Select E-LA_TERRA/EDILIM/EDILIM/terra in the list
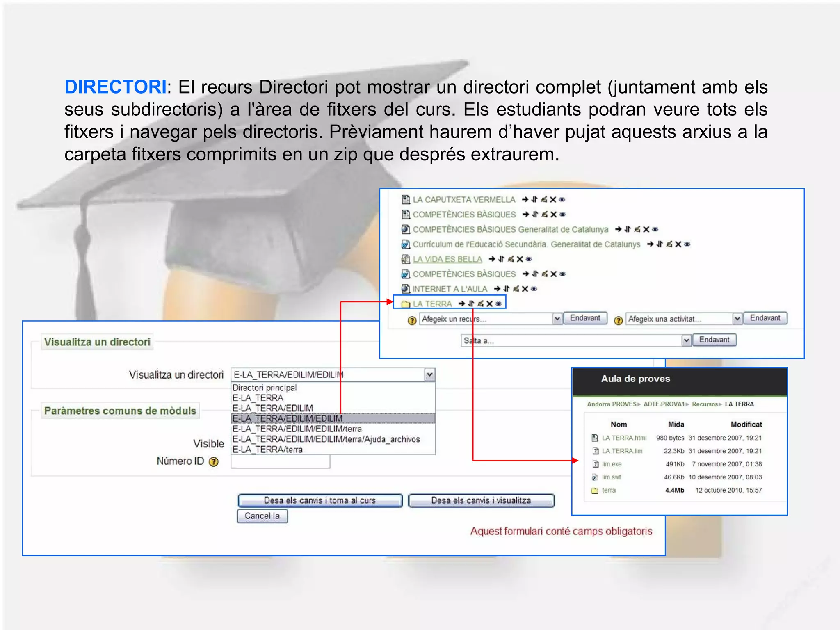The height and width of the screenshot is (630, 840). [297, 429]
